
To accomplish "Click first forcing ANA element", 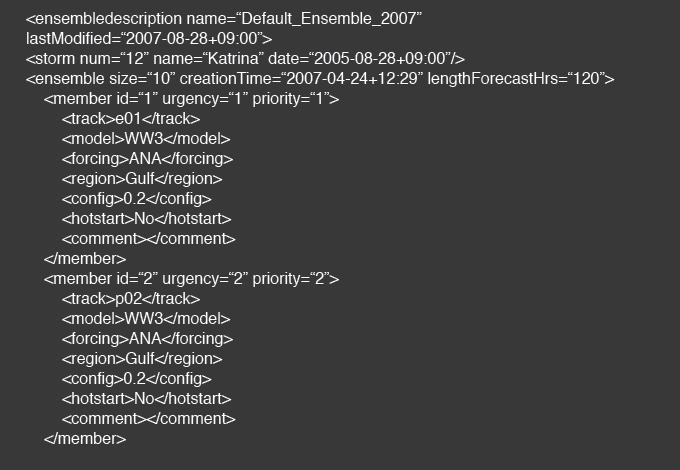I will click(147, 159).
